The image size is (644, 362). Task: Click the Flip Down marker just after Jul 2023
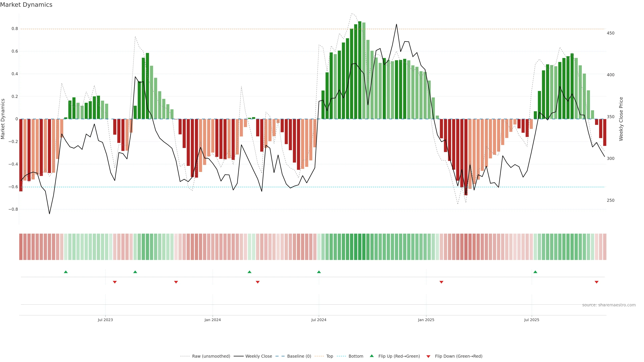click(x=115, y=282)
